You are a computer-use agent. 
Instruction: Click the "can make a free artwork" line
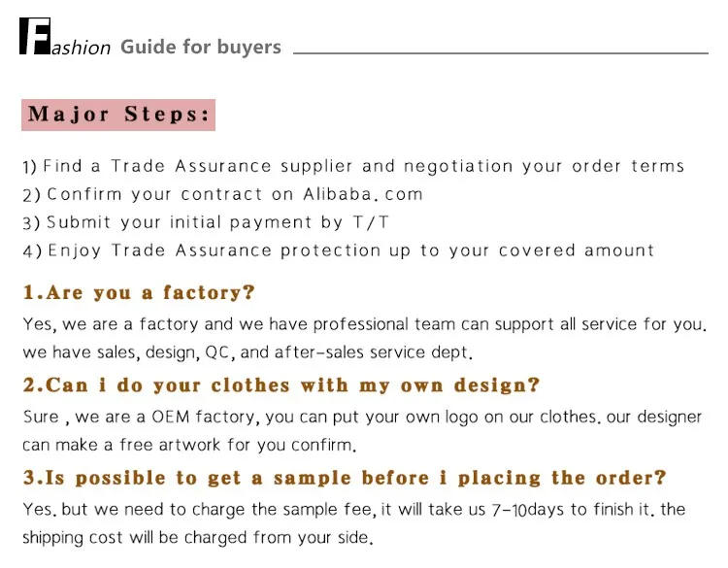(x=190, y=446)
